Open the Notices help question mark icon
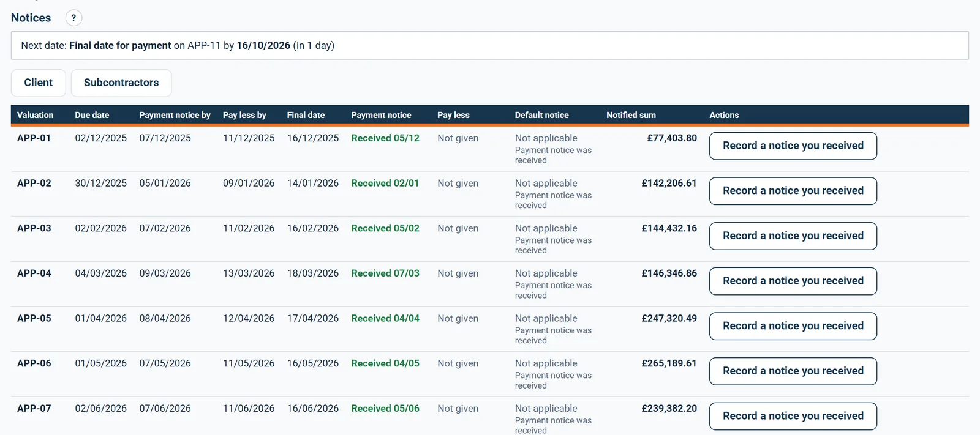This screenshot has height=435, width=980. tap(73, 18)
